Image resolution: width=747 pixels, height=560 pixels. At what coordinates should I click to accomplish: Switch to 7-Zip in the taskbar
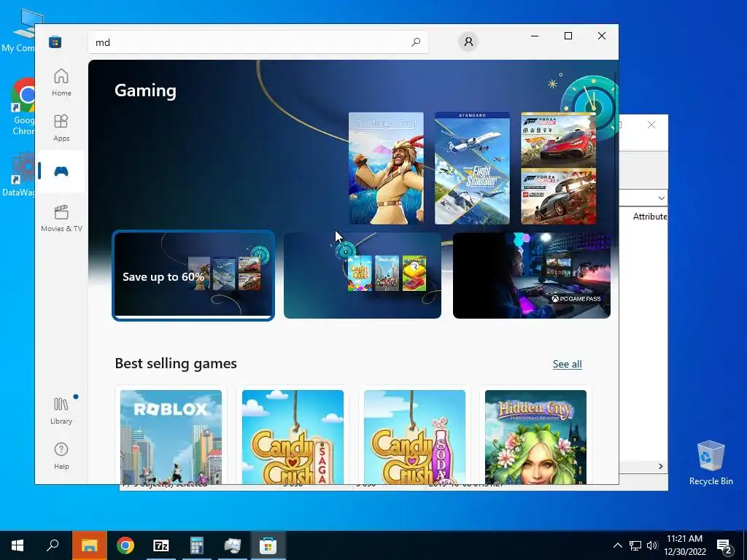161,545
